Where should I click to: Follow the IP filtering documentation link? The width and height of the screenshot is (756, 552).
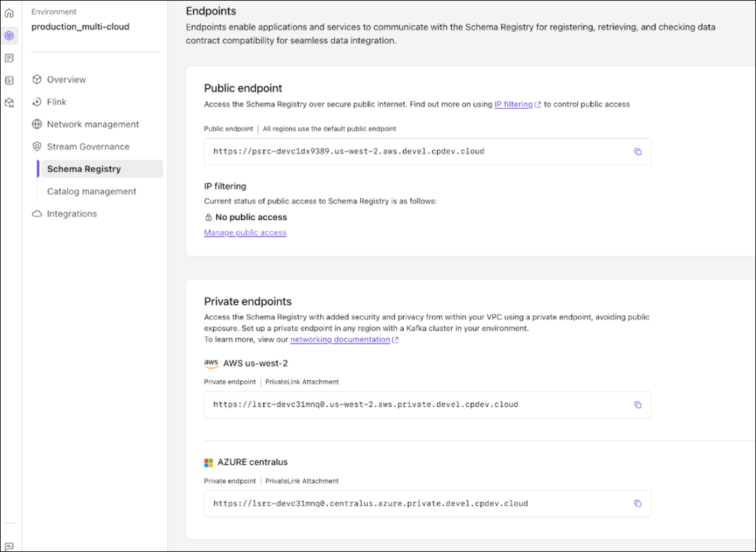pyautogui.click(x=513, y=104)
